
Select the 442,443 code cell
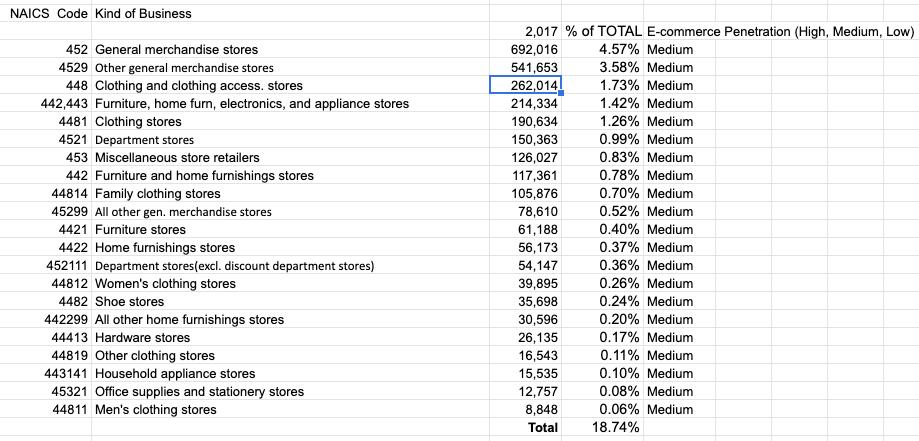point(46,104)
